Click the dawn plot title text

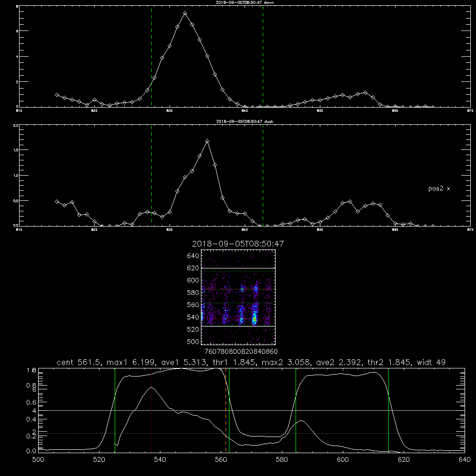coord(245,2)
